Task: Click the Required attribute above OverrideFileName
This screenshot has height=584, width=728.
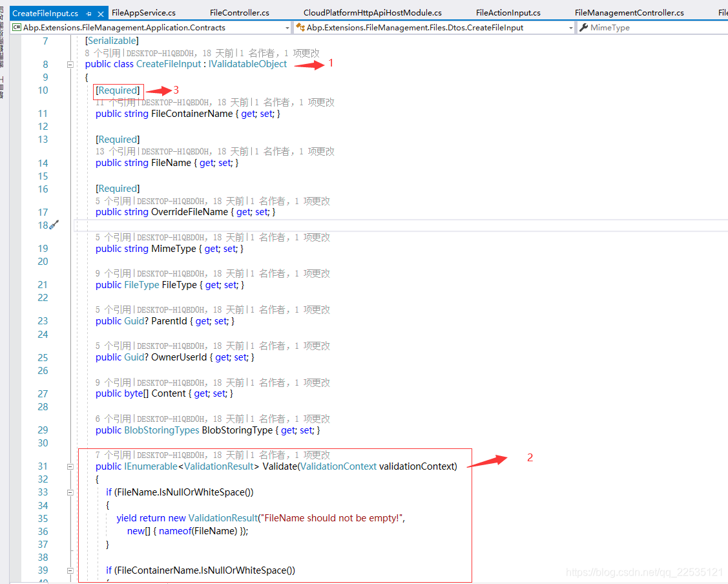Action: click(118, 189)
